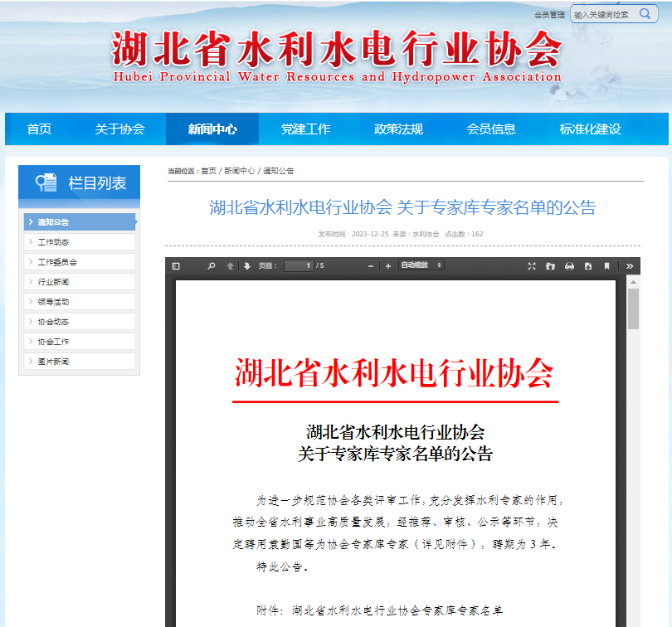The image size is (672, 627).
Task: Zoom in on the PDF document
Action: pos(388,265)
